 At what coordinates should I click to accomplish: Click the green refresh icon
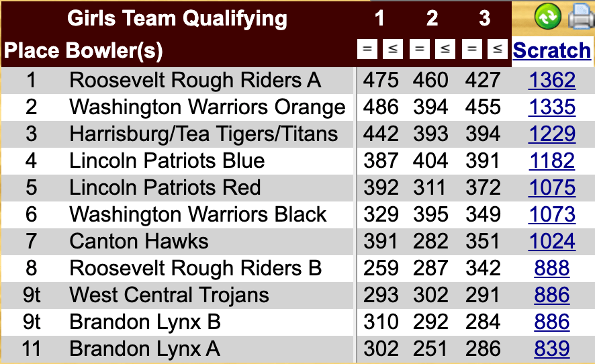pyautogui.click(x=548, y=17)
